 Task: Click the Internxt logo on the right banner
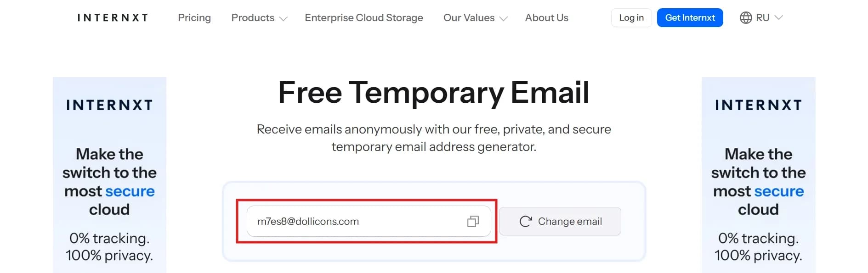pos(758,105)
